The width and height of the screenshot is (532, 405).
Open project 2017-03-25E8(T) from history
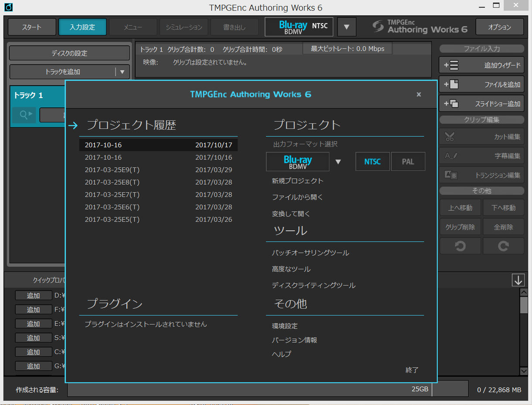coord(158,182)
